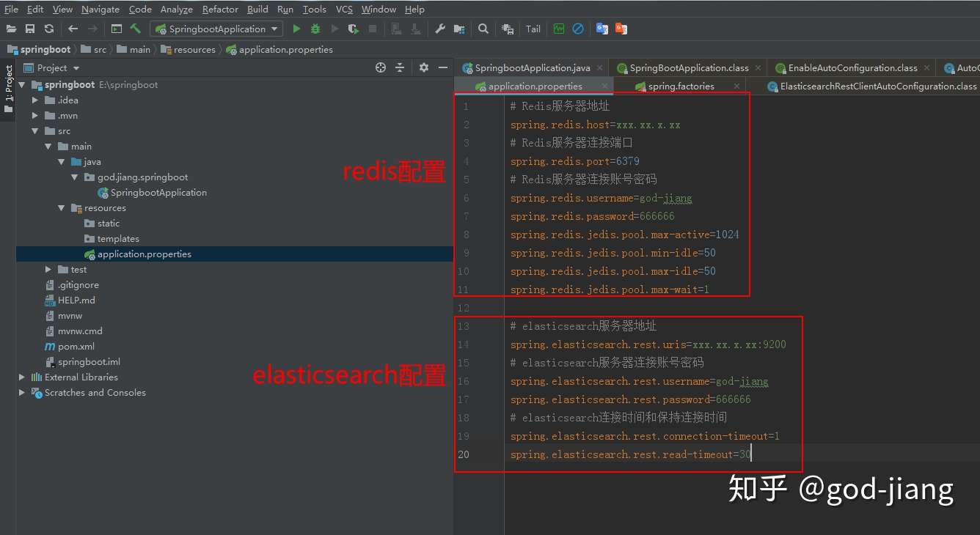The width and height of the screenshot is (980, 535).
Task: Open the File menu
Action: (x=11, y=10)
